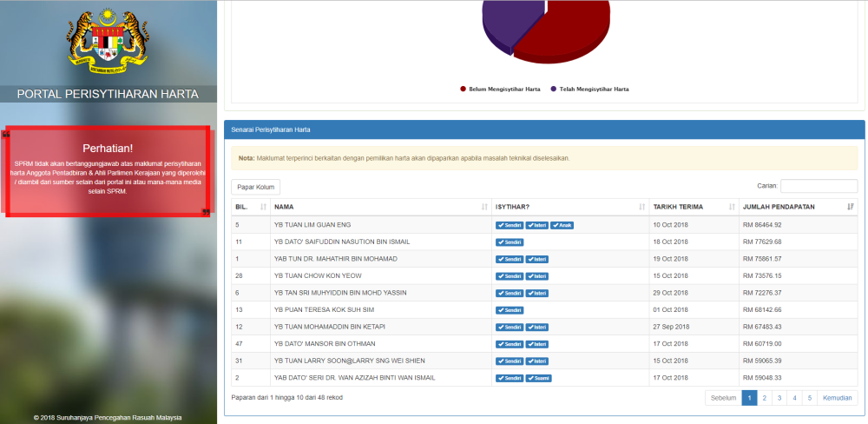Image resolution: width=868 pixels, height=424 pixels.
Task: Select row YB TUAN LIM GUAN ENG
Action: click(544, 225)
